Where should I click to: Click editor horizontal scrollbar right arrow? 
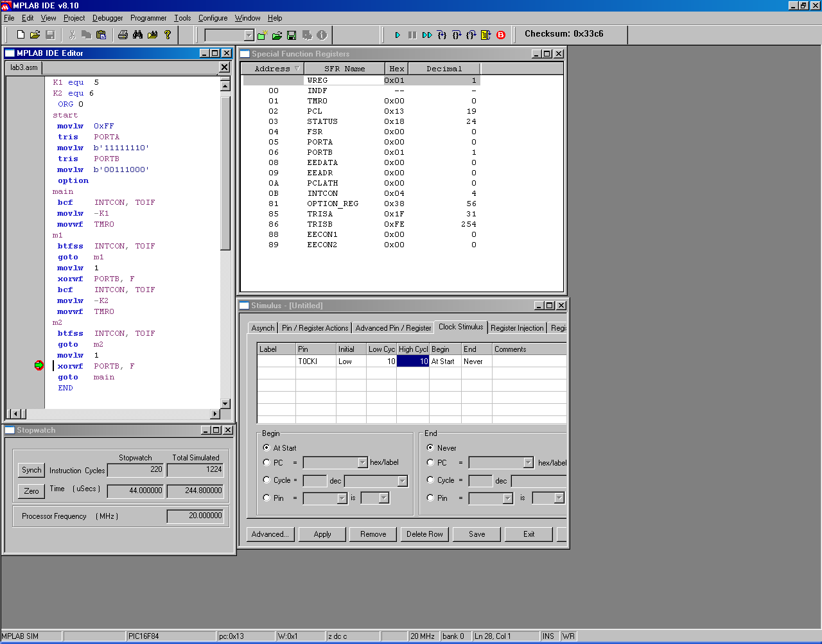point(215,414)
